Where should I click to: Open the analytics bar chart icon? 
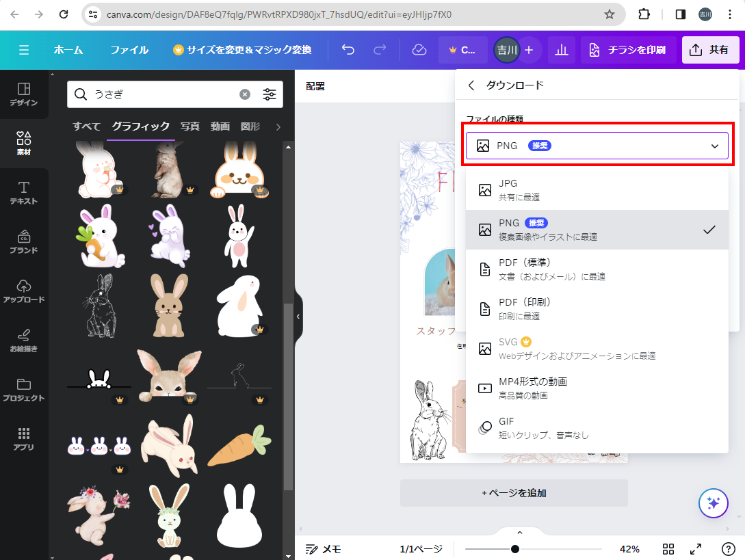pyautogui.click(x=561, y=50)
